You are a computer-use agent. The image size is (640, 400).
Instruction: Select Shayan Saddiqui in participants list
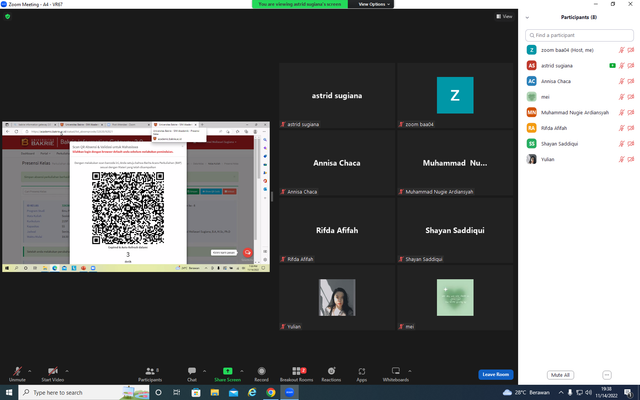click(x=579, y=144)
